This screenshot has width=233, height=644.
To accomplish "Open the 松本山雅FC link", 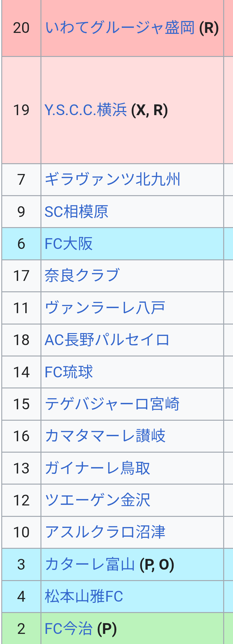I will 84,597.
